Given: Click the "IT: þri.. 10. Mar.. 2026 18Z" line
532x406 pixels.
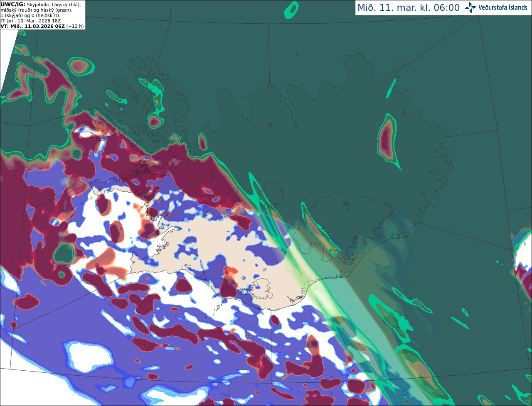Looking at the screenshot, I should pyautogui.click(x=31, y=21).
